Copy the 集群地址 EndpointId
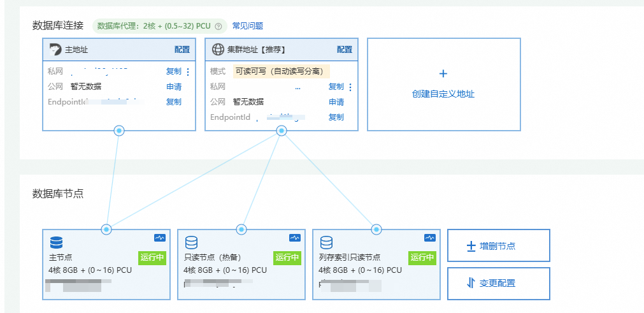The width and height of the screenshot is (644, 313). [336, 117]
